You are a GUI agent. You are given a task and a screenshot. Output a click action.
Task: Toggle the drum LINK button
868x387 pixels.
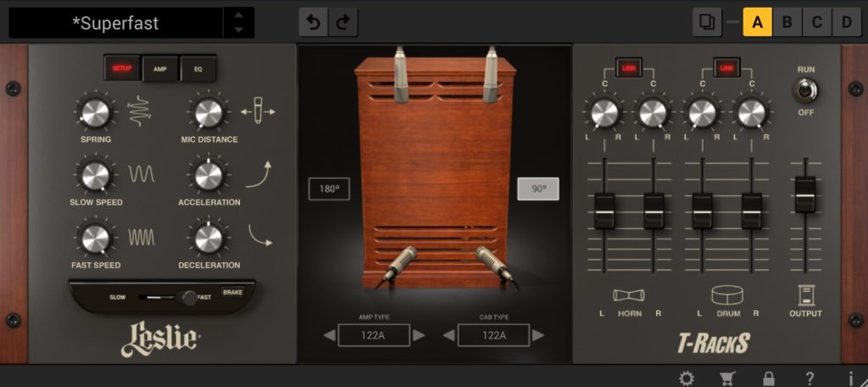click(726, 67)
